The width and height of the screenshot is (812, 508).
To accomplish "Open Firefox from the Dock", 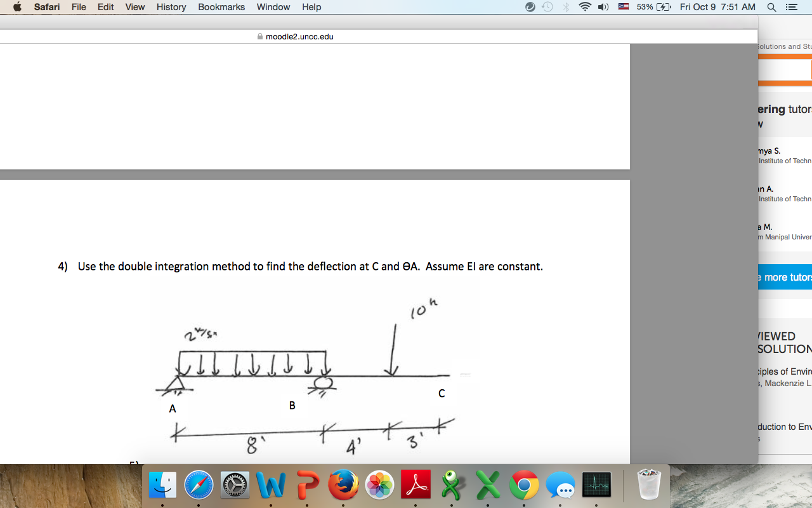I will 343,485.
